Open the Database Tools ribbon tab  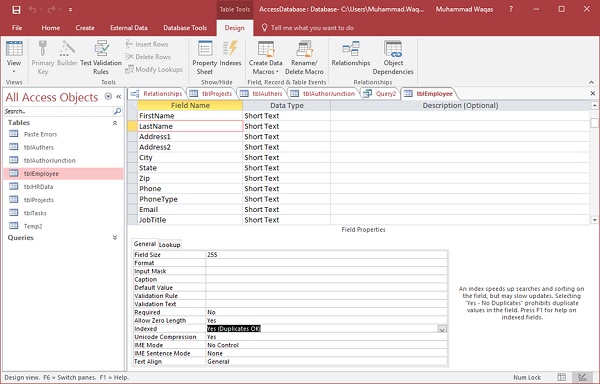click(x=185, y=28)
